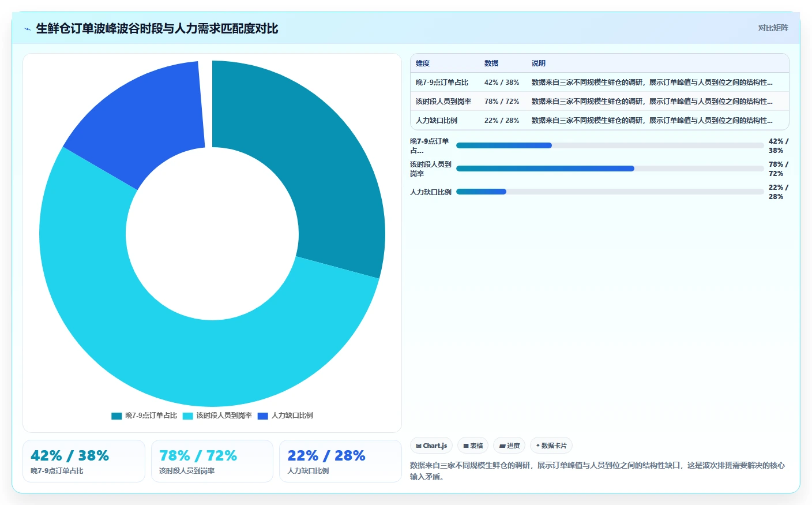This screenshot has width=812, height=505.
Task: Toggle the 该时段人员到岗率 legend swatch
Action: 187,416
